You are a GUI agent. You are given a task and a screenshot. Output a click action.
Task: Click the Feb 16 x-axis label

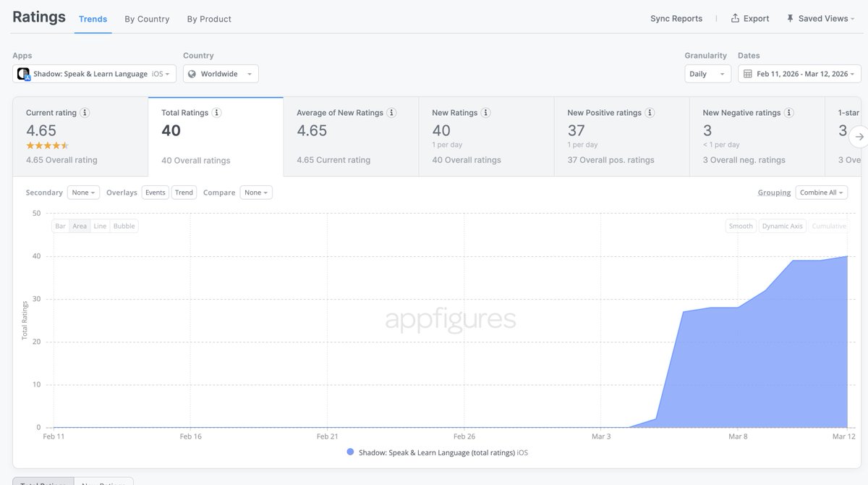190,436
